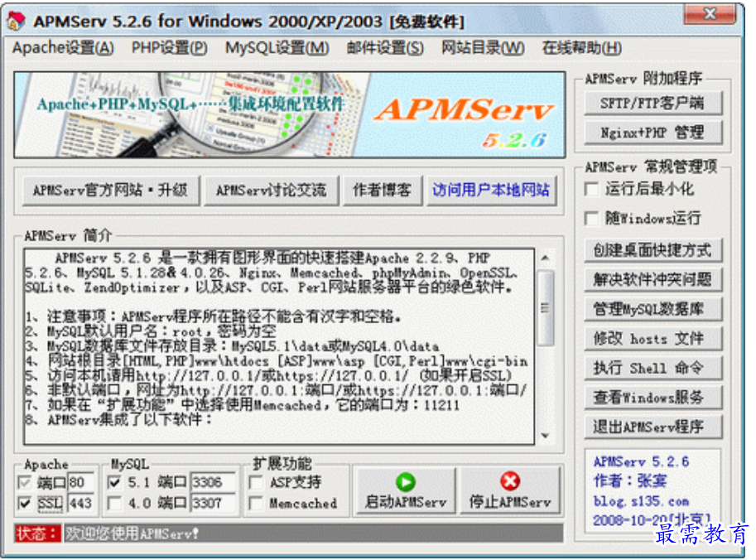Click 修改 hosts 文件 button

coord(652,339)
